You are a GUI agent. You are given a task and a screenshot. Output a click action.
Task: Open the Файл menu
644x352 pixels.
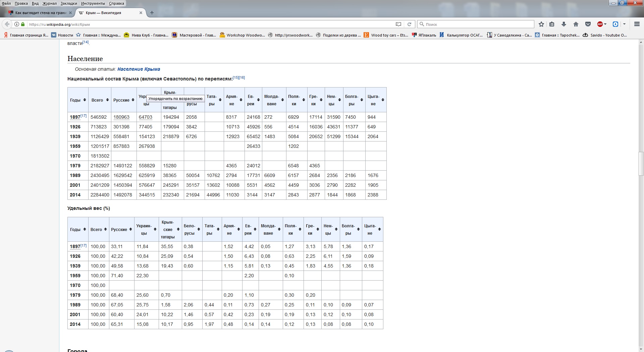pyautogui.click(x=6, y=3)
